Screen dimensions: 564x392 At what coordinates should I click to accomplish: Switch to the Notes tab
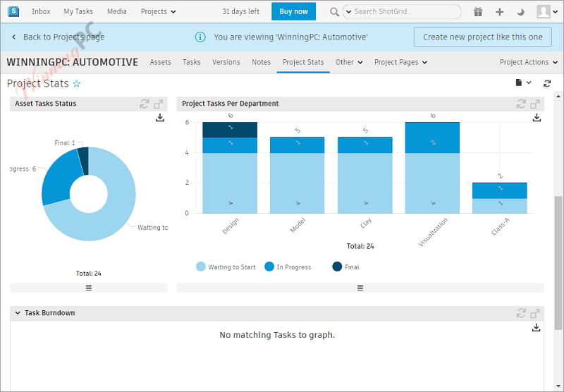[261, 62]
